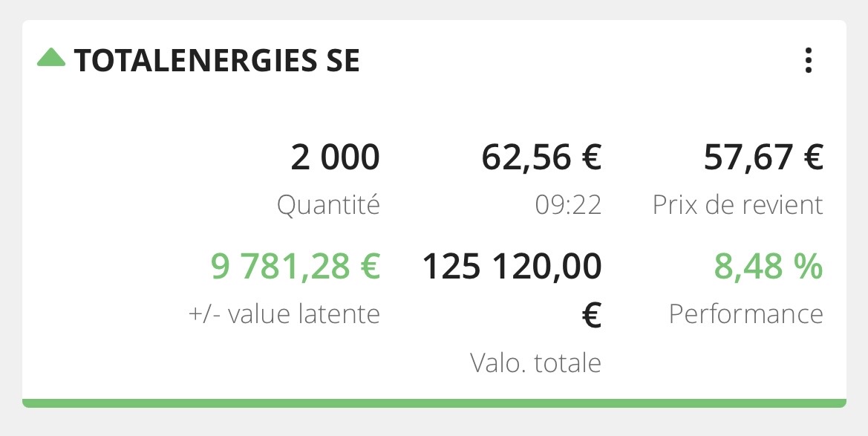Tap the 09:22 quote timestamp
This screenshot has height=436, width=868.
pos(568,206)
